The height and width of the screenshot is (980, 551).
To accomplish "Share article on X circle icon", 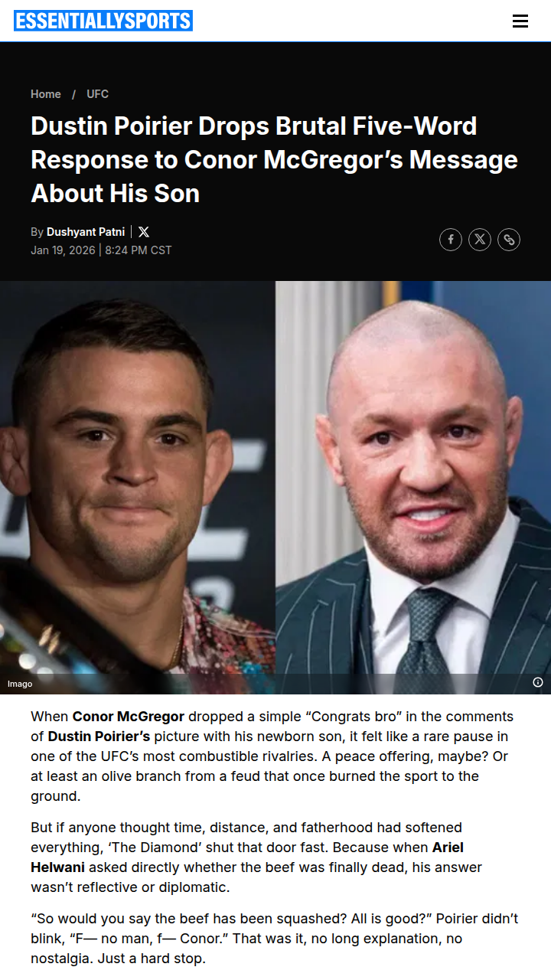I will click(480, 240).
